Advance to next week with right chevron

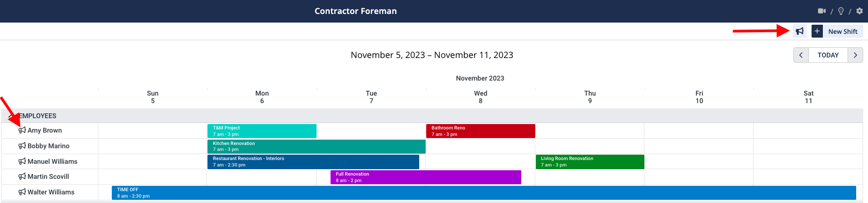[x=855, y=55]
